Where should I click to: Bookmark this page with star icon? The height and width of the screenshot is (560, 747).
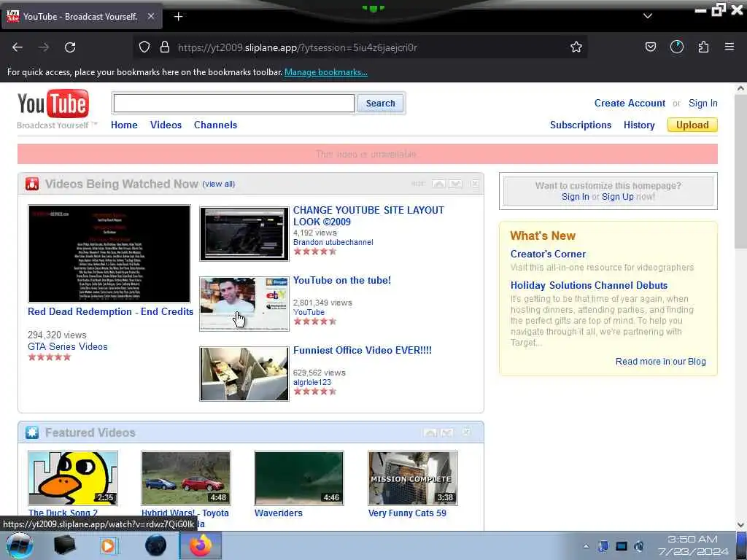[576, 47]
